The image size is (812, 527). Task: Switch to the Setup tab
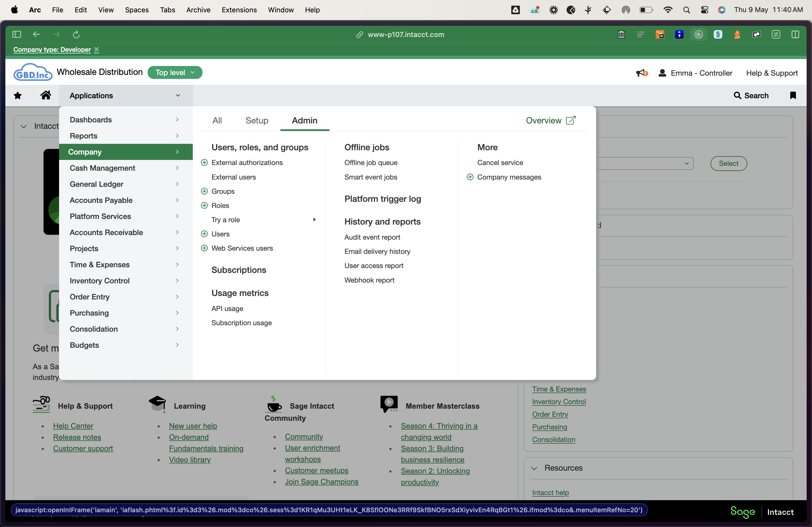click(x=256, y=120)
